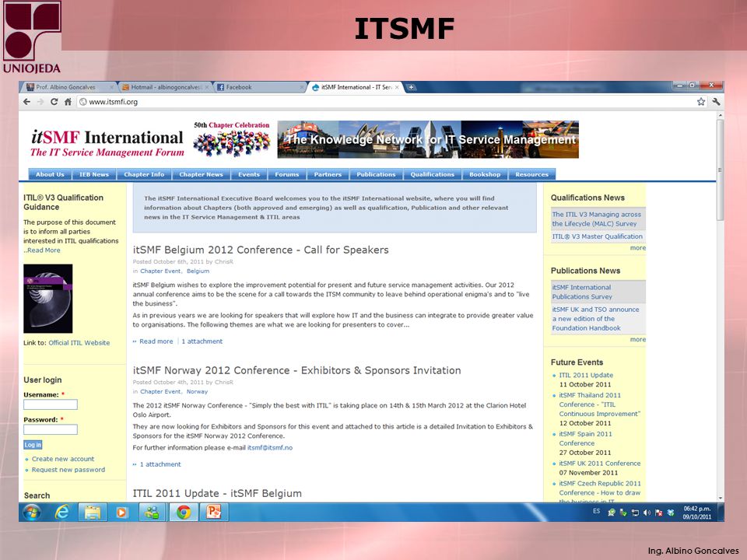Click the Norway tag link

[197, 391]
